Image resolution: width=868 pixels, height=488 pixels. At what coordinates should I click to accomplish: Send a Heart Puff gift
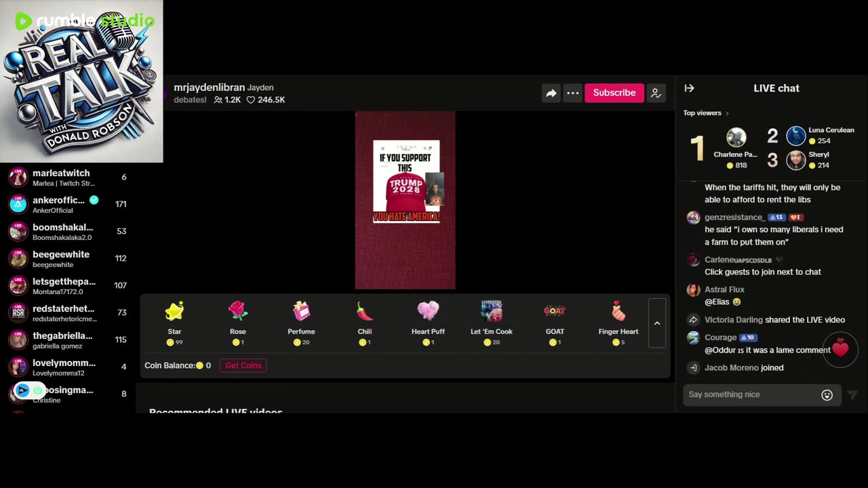(x=428, y=323)
